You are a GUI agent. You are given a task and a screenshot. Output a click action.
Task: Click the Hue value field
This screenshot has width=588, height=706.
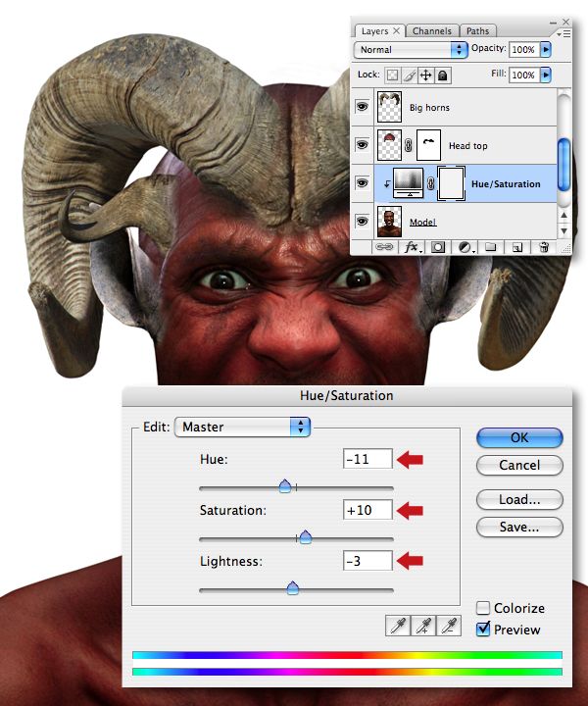pos(367,459)
